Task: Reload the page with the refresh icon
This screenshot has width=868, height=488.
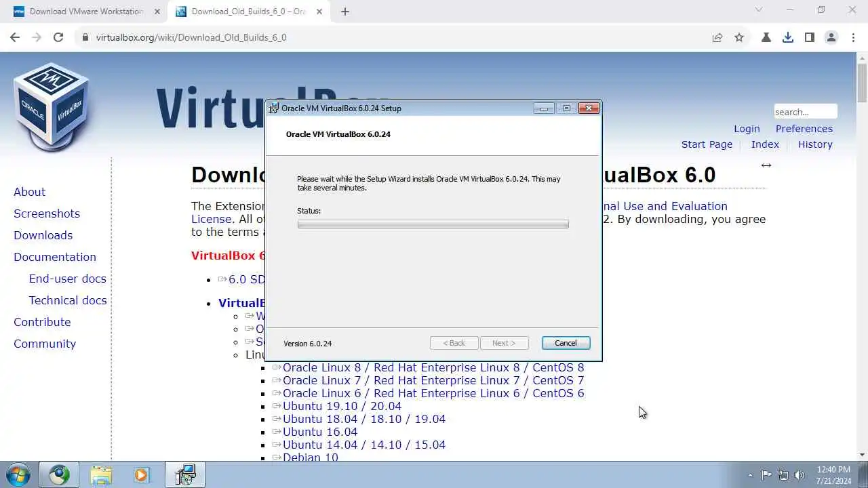Action: (58, 37)
